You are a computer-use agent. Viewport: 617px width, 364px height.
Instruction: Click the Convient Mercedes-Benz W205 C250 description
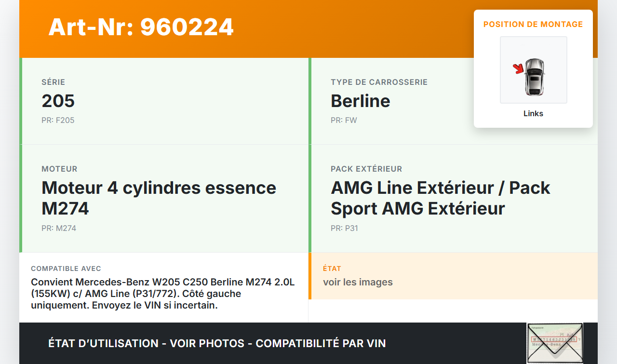(162, 294)
